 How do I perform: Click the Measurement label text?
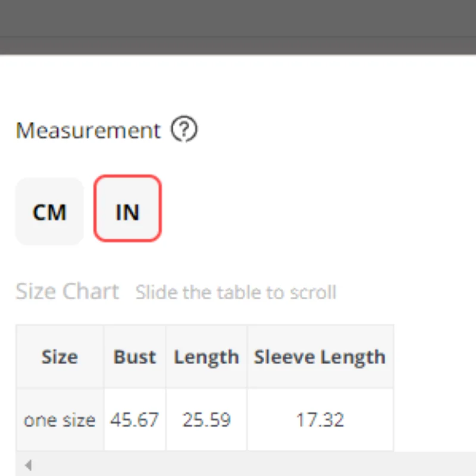click(x=88, y=130)
